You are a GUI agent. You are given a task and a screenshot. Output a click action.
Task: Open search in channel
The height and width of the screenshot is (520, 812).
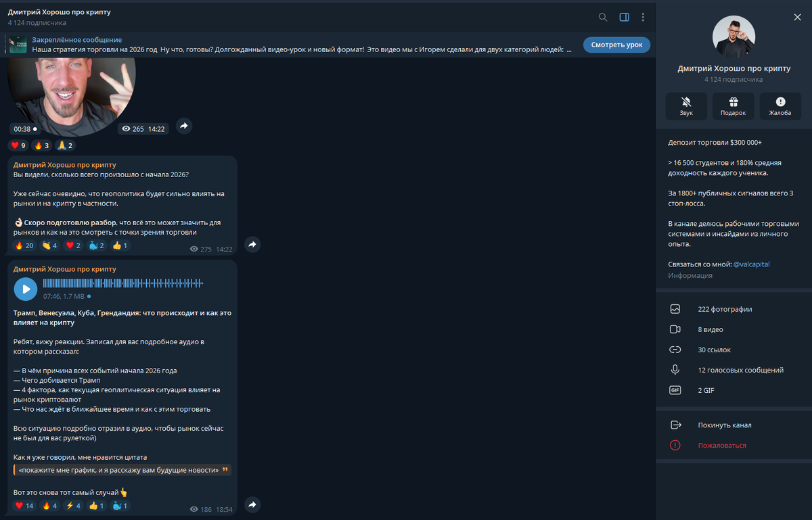(603, 17)
